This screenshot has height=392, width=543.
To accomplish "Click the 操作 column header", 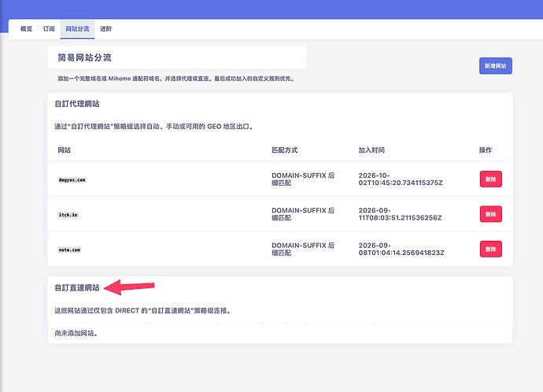I will click(486, 150).
